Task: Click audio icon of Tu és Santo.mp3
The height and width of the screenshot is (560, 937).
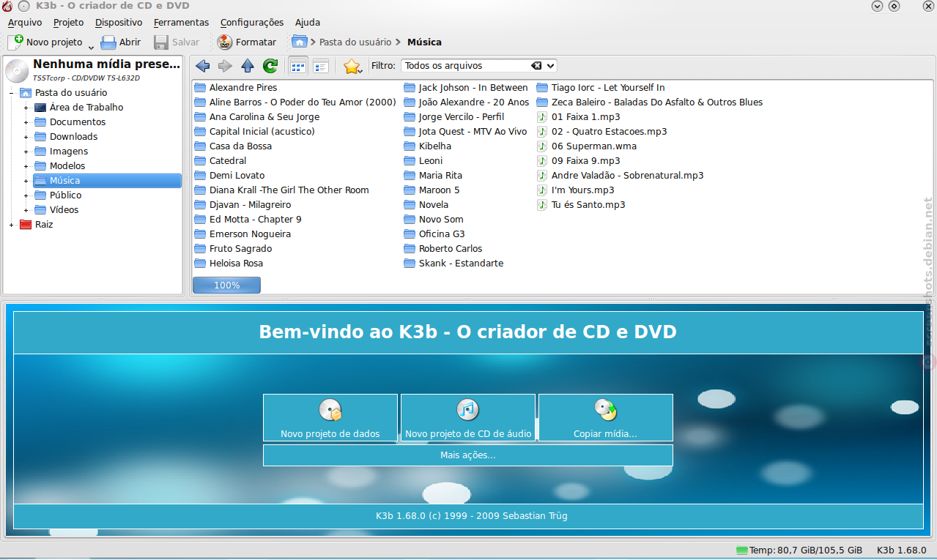Action: point(542,205)
